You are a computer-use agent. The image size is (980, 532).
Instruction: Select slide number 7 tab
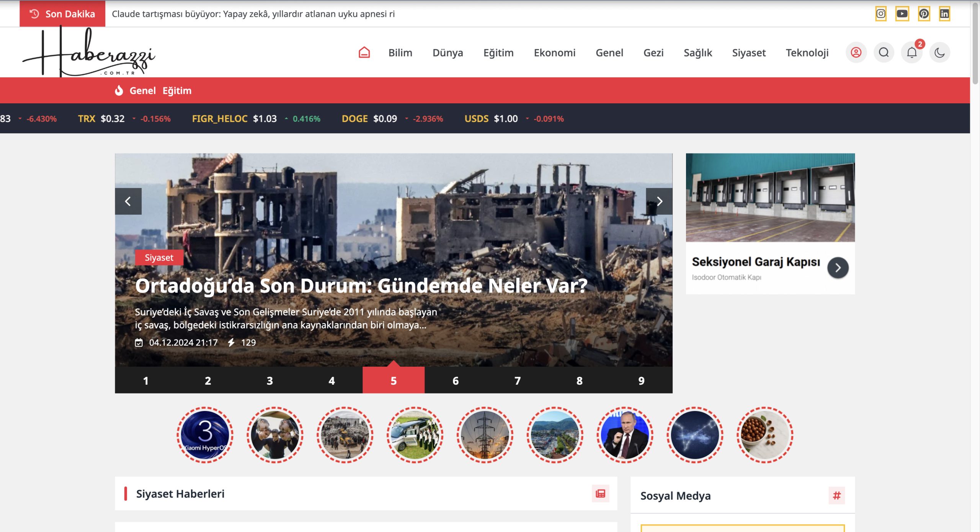pyautogui.click(x=517, y=380)
